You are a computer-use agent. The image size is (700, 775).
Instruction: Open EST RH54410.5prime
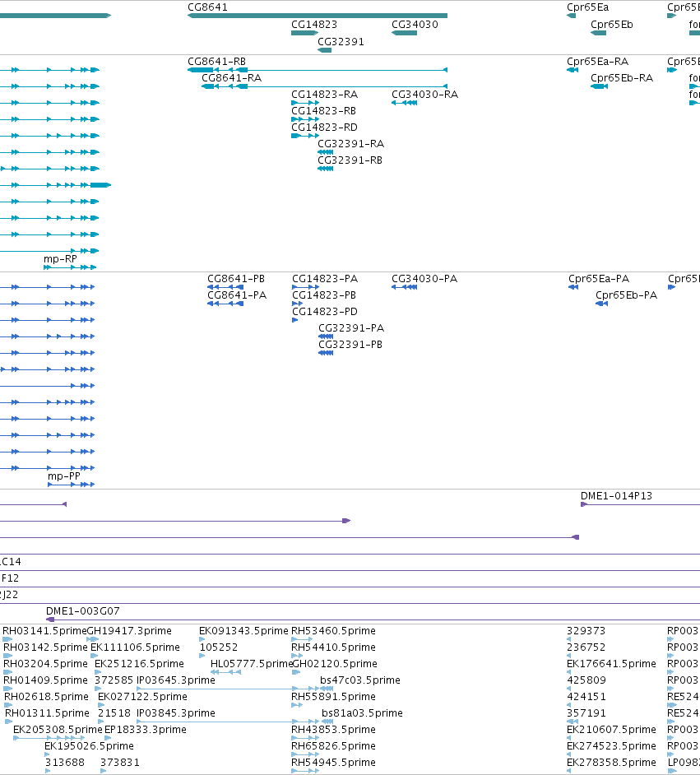[333, 647]
